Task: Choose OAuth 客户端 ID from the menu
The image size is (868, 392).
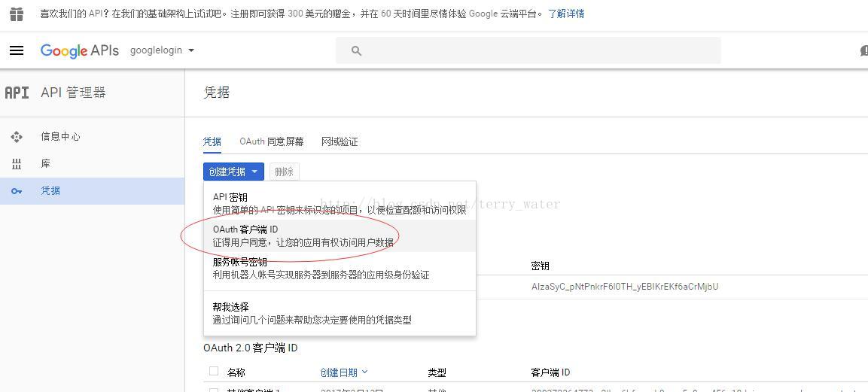Action: point(340,236)
